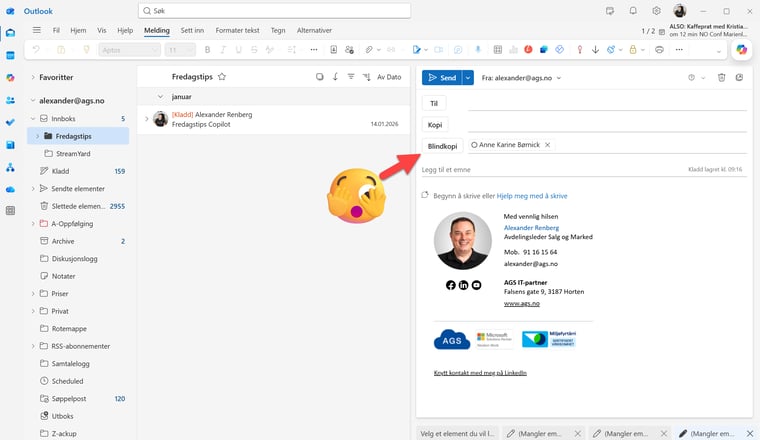This screenshot has width=760, height=440.
Task: Open the More apps grid in the left rail
Action: (x=10, y=211)
